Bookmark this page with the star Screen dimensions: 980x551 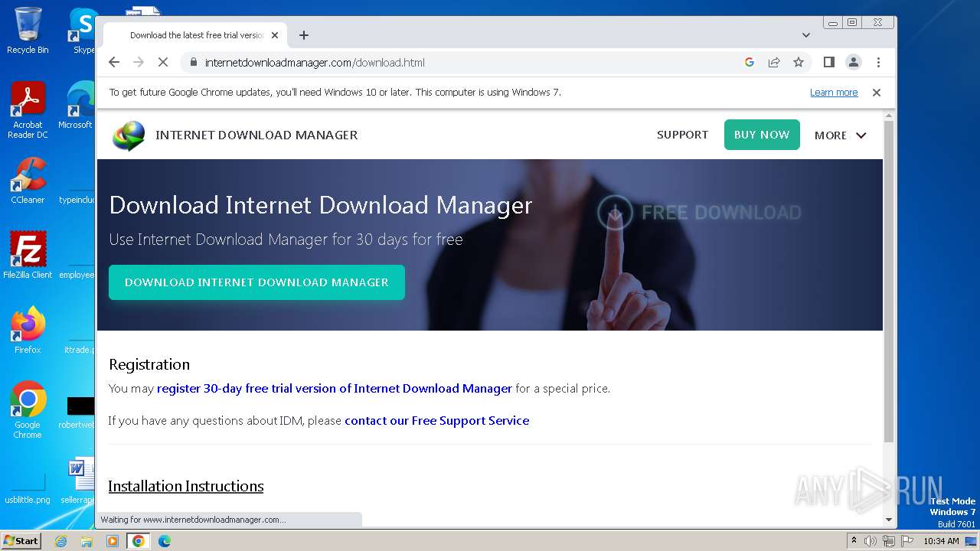(799, 63)
